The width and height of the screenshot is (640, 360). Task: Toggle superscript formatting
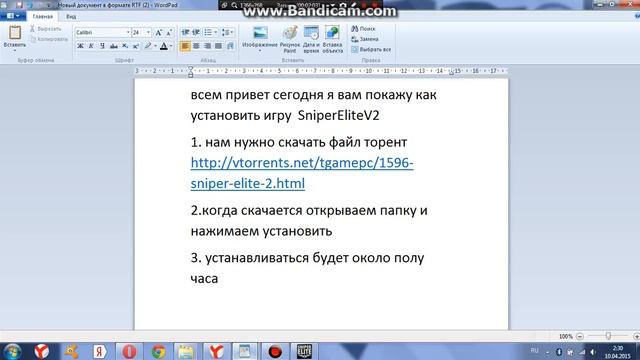136,46
